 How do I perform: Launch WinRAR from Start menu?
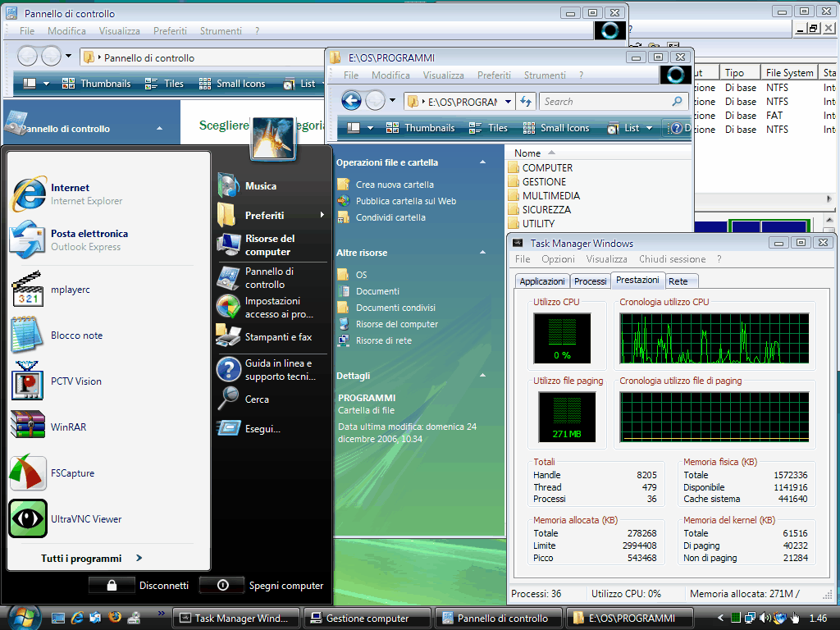(x=49, y=427)
